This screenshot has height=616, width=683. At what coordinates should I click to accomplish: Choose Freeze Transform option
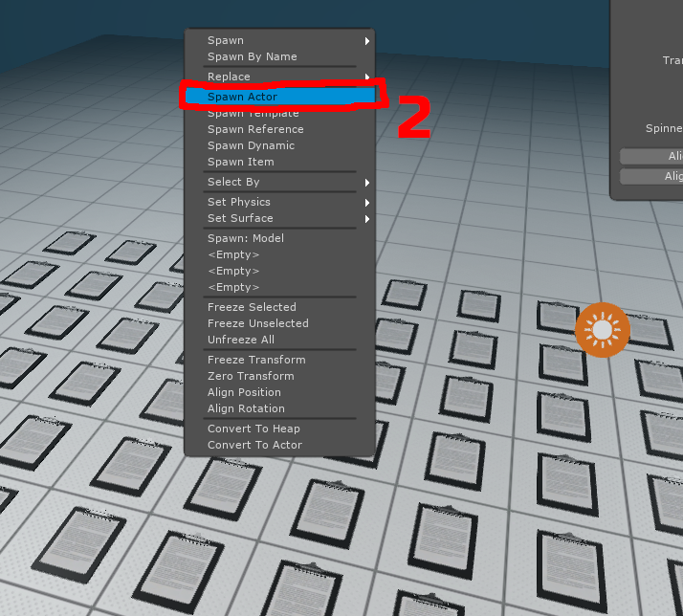[279, 360]
